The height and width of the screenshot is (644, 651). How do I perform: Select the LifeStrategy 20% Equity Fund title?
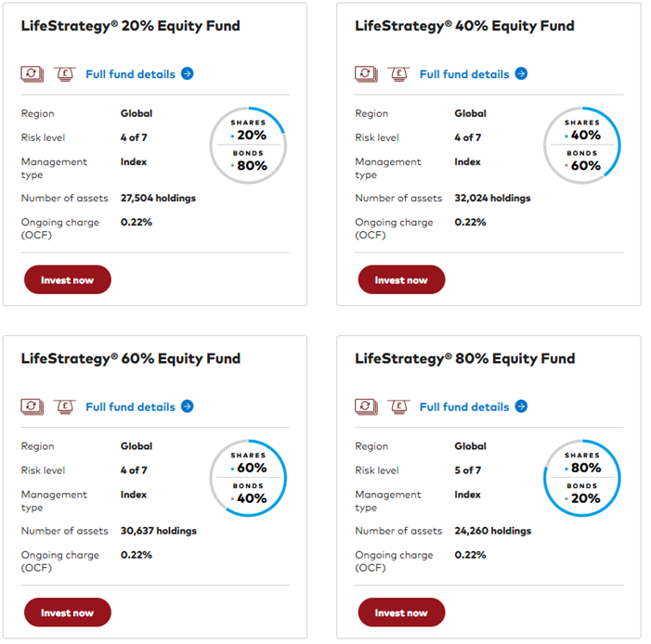click(x=130, y=26)
